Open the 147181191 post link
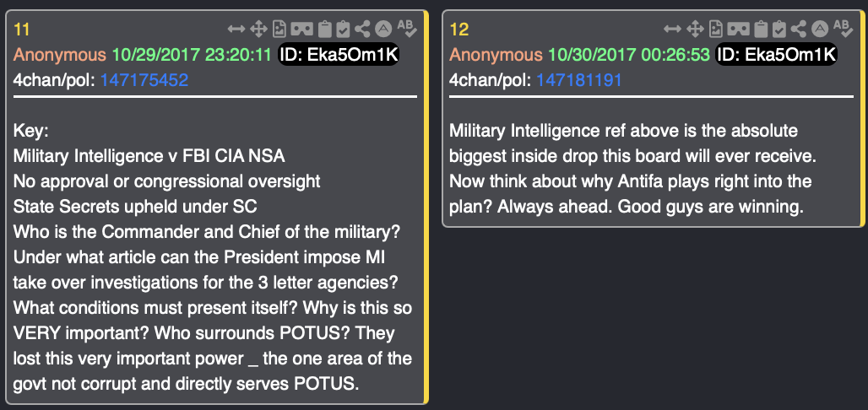This screenshot has height=410, width=868. tap(580, 81)
